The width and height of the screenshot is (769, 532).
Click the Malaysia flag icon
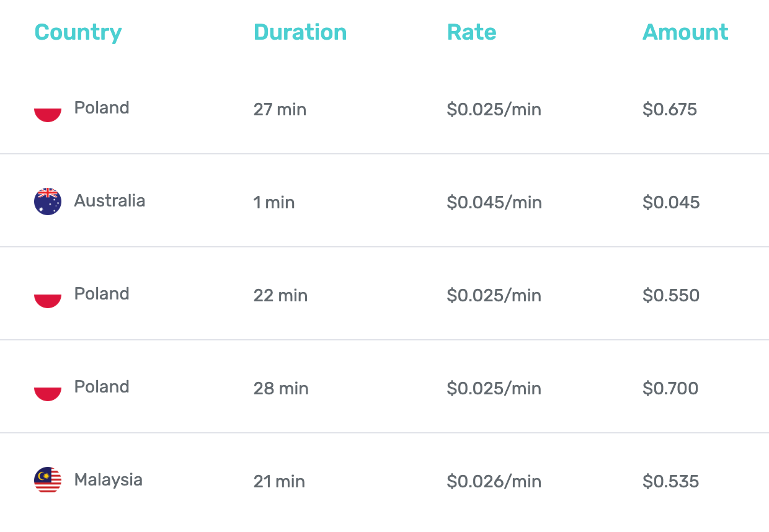pyautogui.click(x=48, y=481)
